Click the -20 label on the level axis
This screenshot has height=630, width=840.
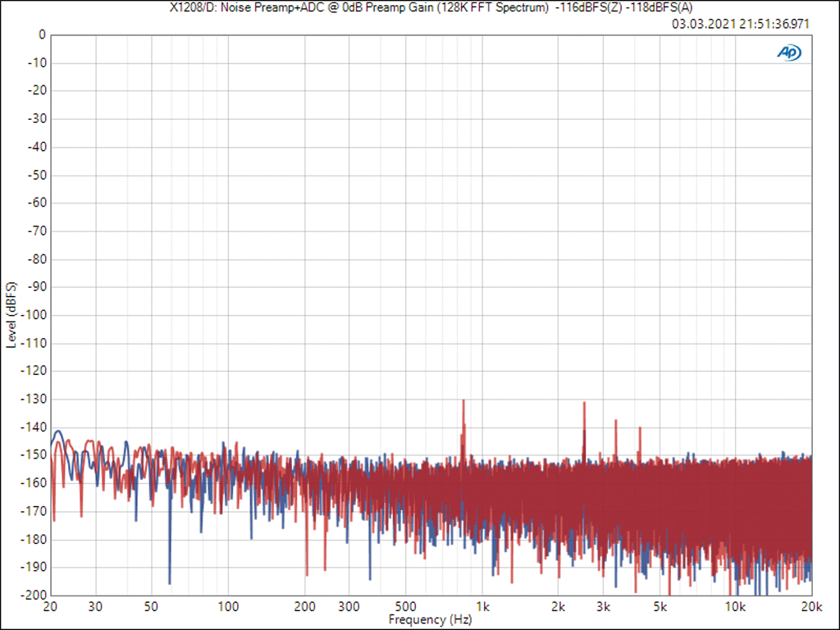tap(38, 90)
